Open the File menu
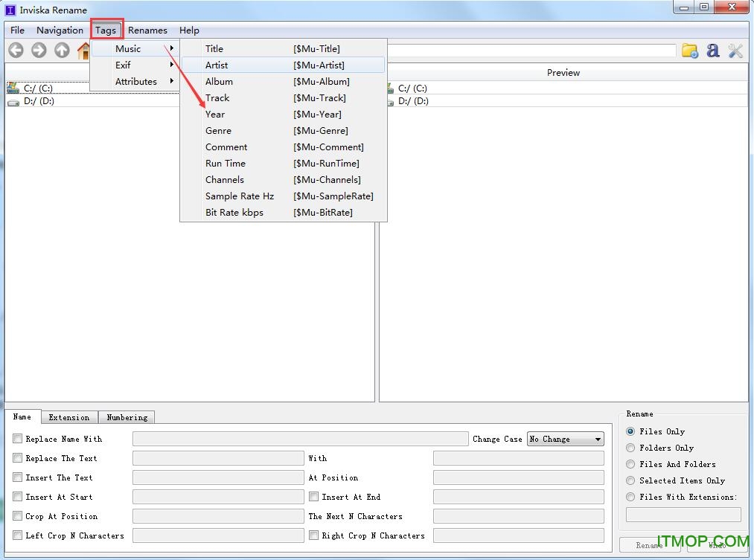 (x=17, y=30)
